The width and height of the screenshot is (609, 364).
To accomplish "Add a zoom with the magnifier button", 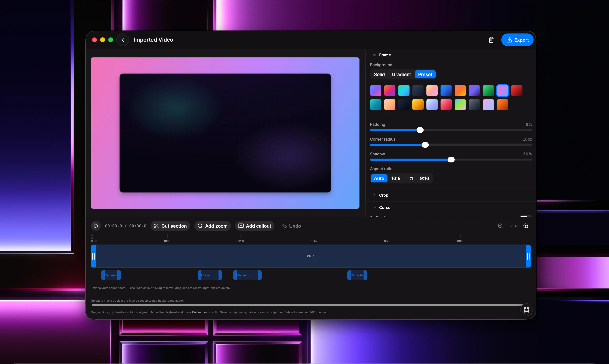I will click(x=212, y=226).
